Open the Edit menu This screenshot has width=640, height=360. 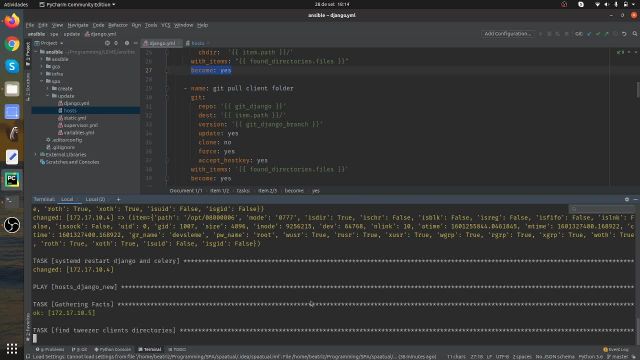[43, 25]
